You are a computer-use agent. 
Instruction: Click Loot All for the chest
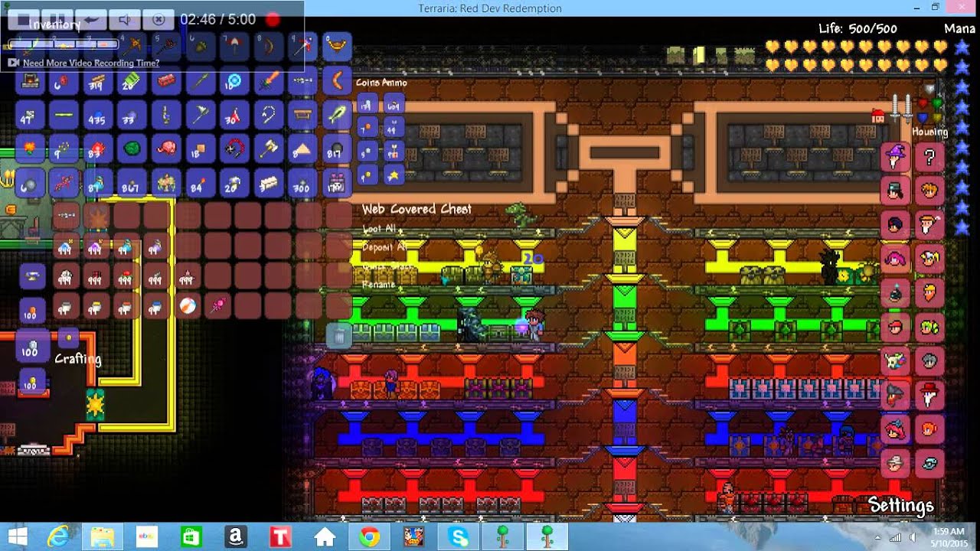tap(379, 229)
